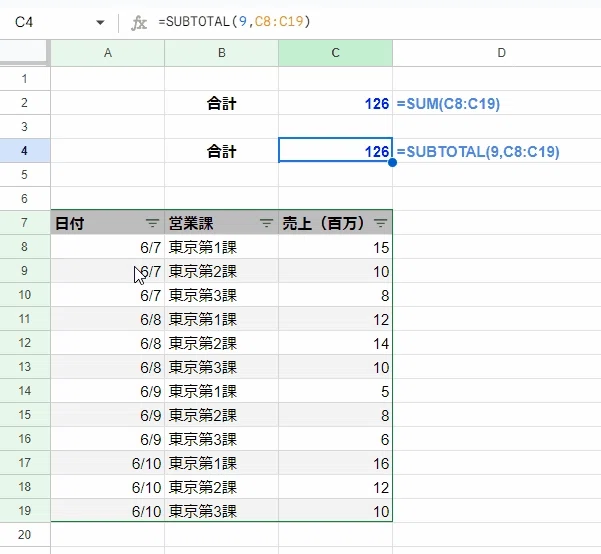Select column C header
This screenshot has height=554, width=601.
335,53
